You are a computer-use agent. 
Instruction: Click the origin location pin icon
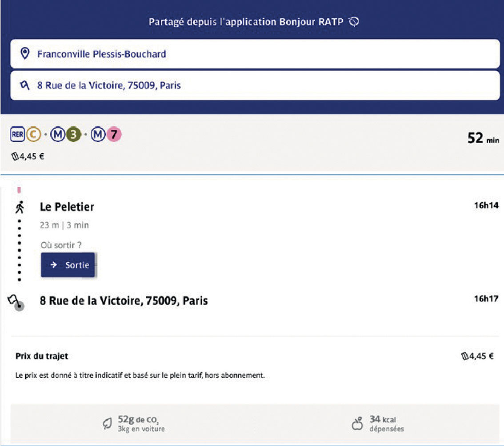coord(25,54)
